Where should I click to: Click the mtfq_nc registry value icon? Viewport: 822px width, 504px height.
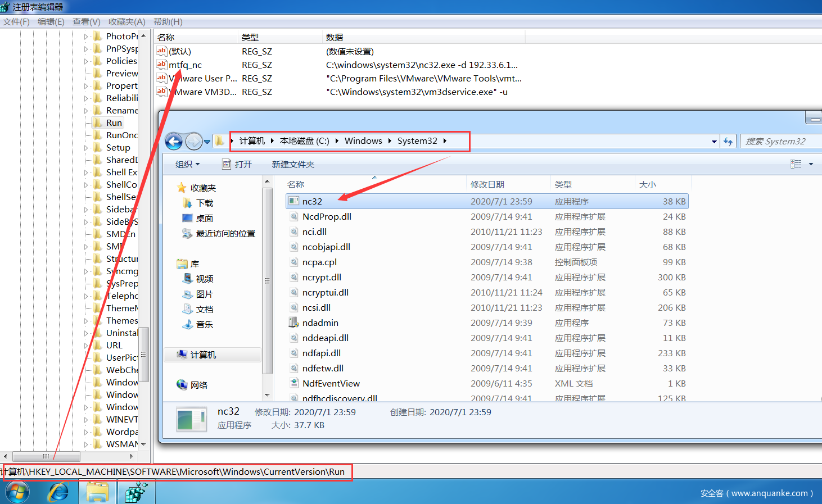[x=162, y=65]
